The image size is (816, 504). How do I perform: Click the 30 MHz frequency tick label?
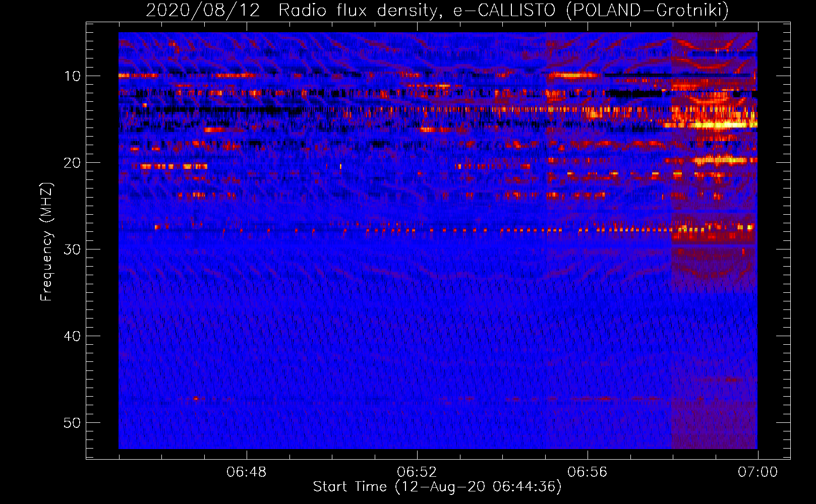pyautogui.click(x=72, y=249)
